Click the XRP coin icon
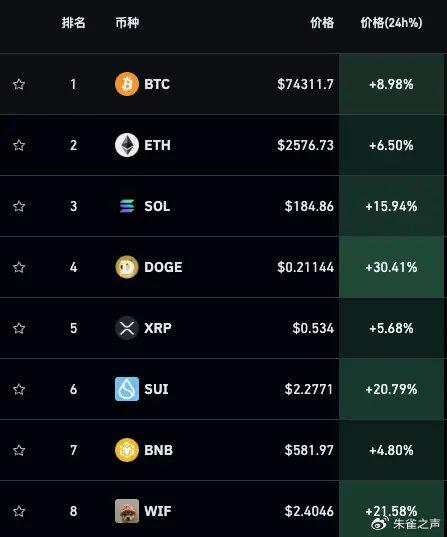447x537 pixels. [127, 328]
